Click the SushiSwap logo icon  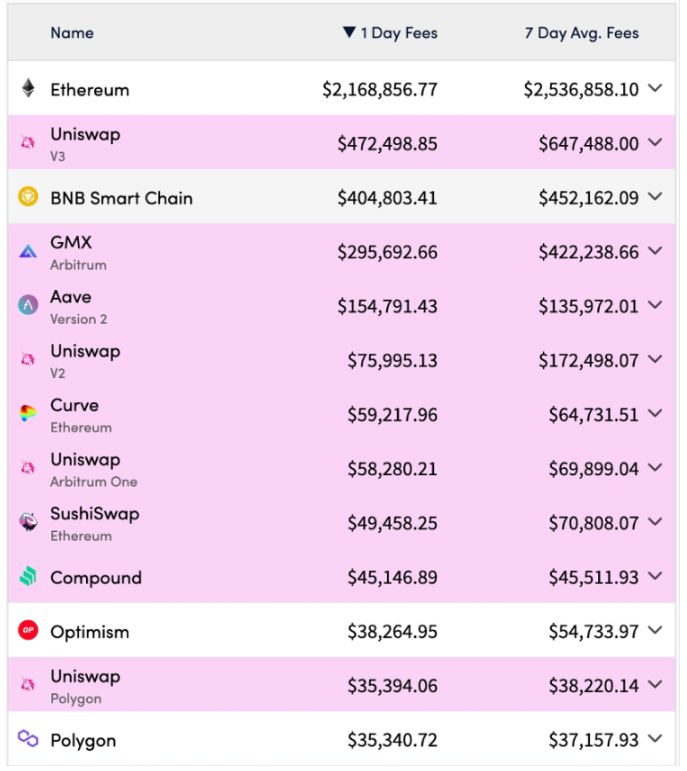click(x=28, y=522)
